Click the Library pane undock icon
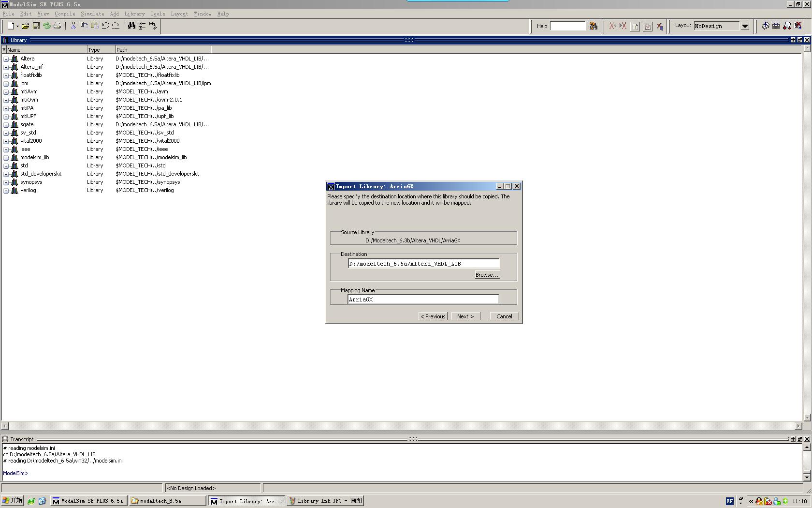812x508 pixels. pos(799,40)
